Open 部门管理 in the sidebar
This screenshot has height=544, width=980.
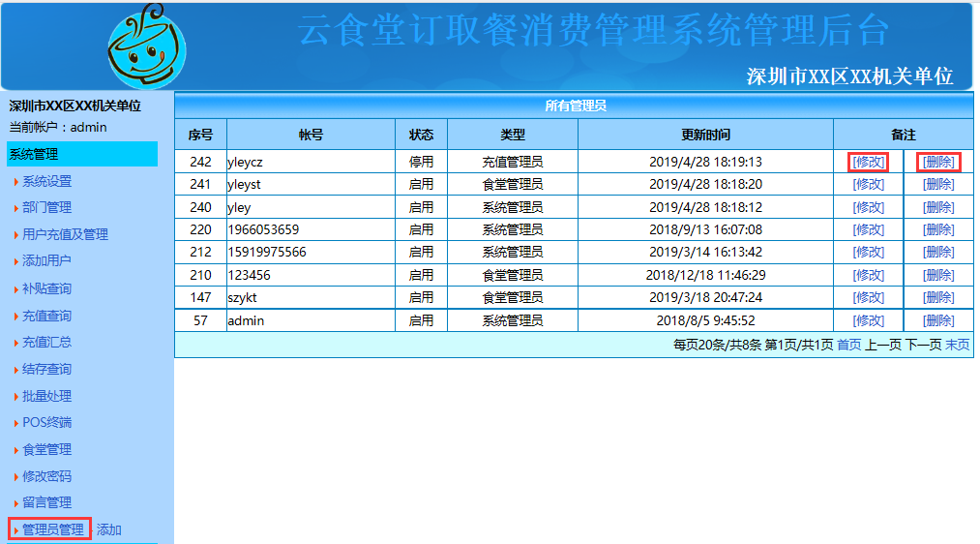coord(46,207)
